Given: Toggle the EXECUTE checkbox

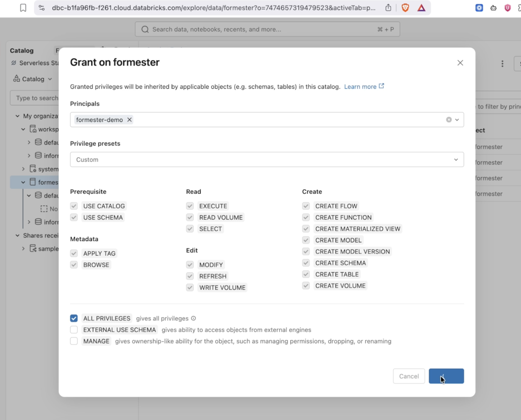Looking at the screenshot, I should (190, 206).
